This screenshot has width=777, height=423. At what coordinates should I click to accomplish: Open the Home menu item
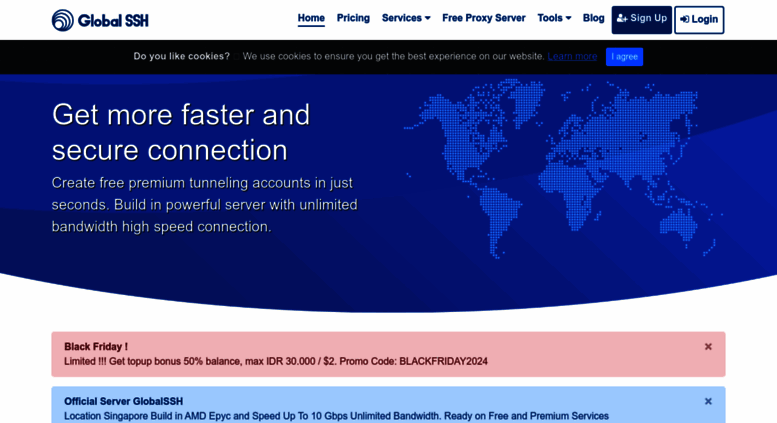click(x=311, y=18)
